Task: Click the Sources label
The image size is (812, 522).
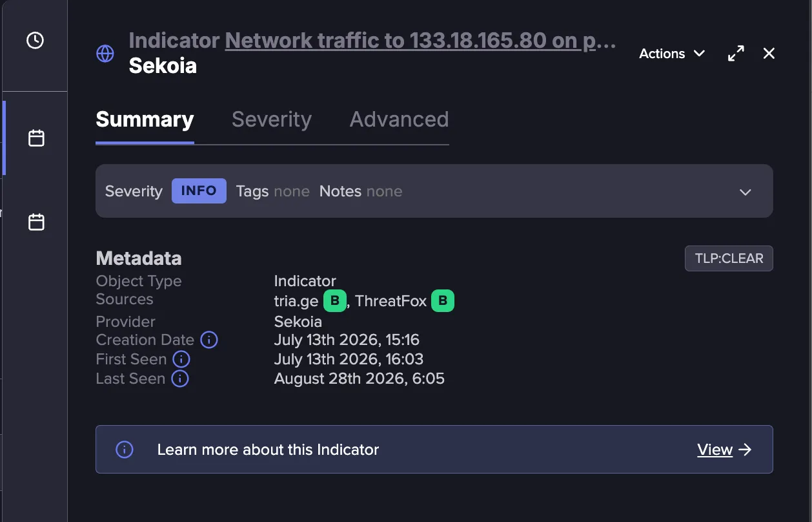Action: coord(125,299)
